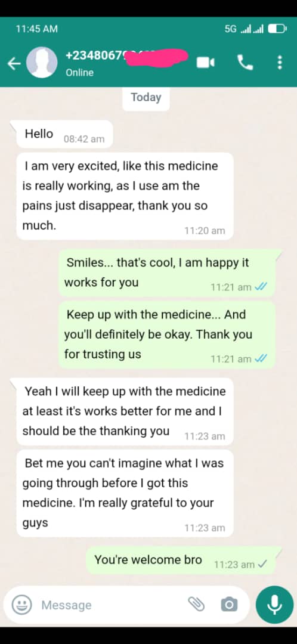Tap the paperclip attachment icon
The width and height of the screenshot is (297, 644).
pos(196,604)
